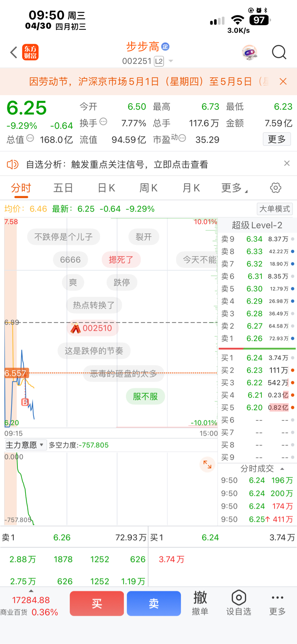Tap the expand chart fullscreen icon

(207, 464)
